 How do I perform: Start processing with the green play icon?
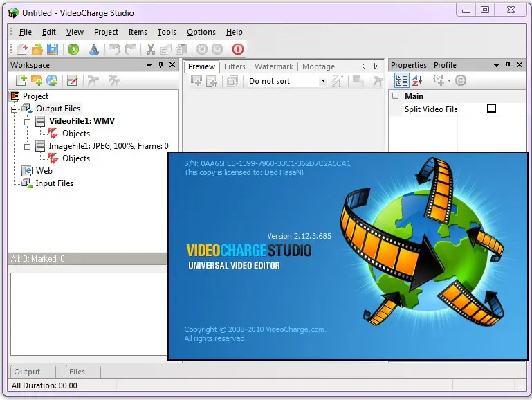click(x=73, y=49)
